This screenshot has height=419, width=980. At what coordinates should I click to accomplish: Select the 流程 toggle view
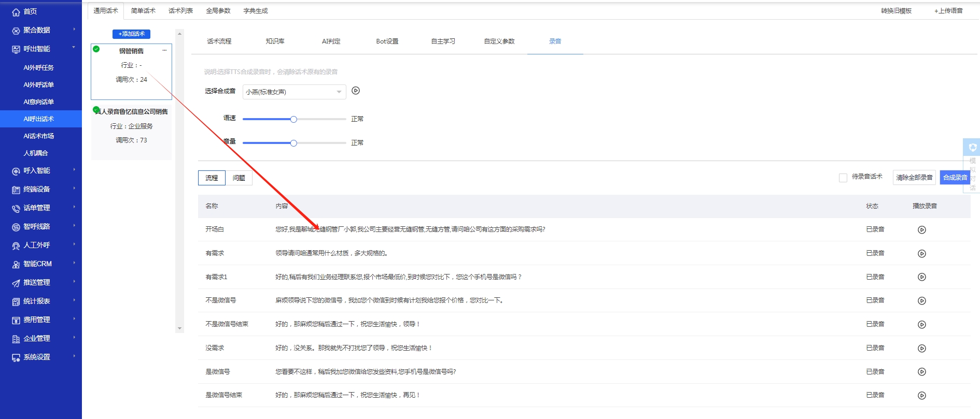tap(212, 178)
